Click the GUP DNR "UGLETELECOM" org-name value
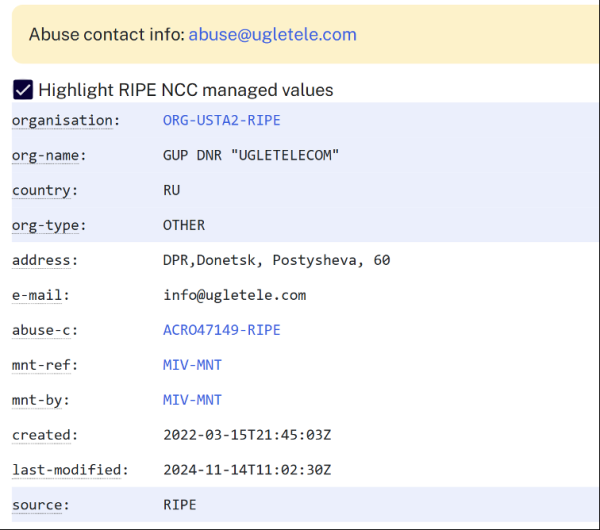600x530 pixels. [251, 155]
